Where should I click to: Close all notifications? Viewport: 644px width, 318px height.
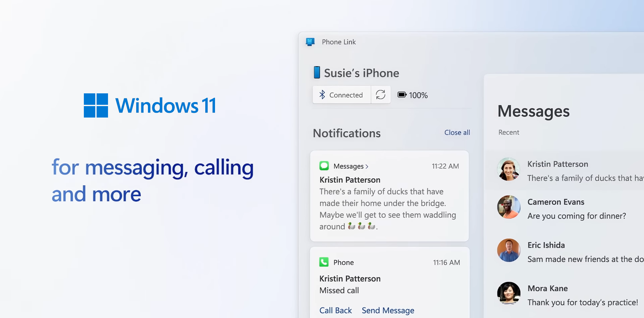click(457, 132)
